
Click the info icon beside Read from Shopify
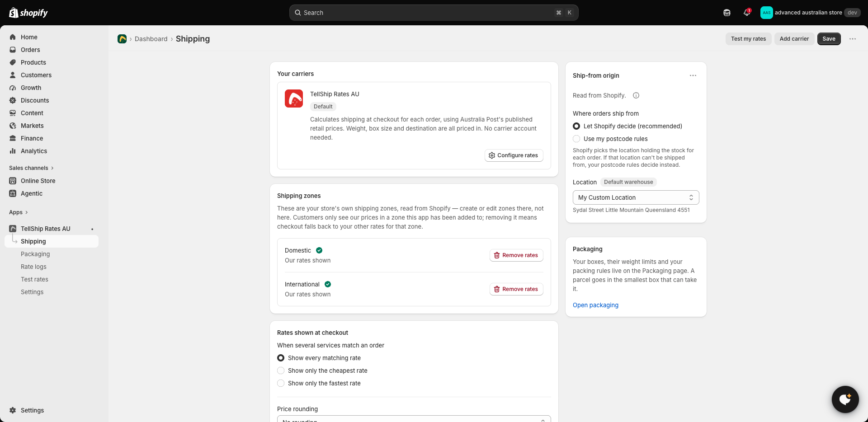click(x=636, y=95)
